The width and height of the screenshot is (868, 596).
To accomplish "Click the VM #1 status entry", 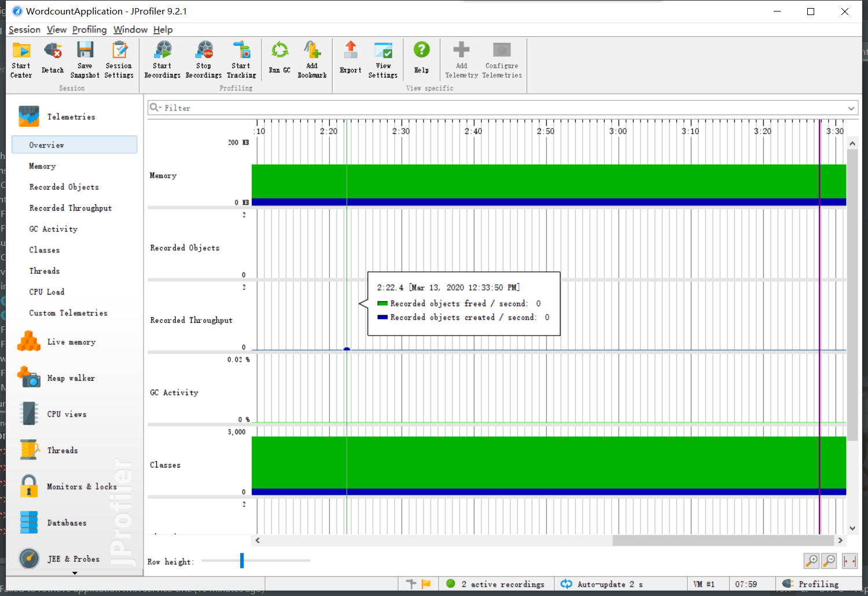I will click(x=704, y=584).
